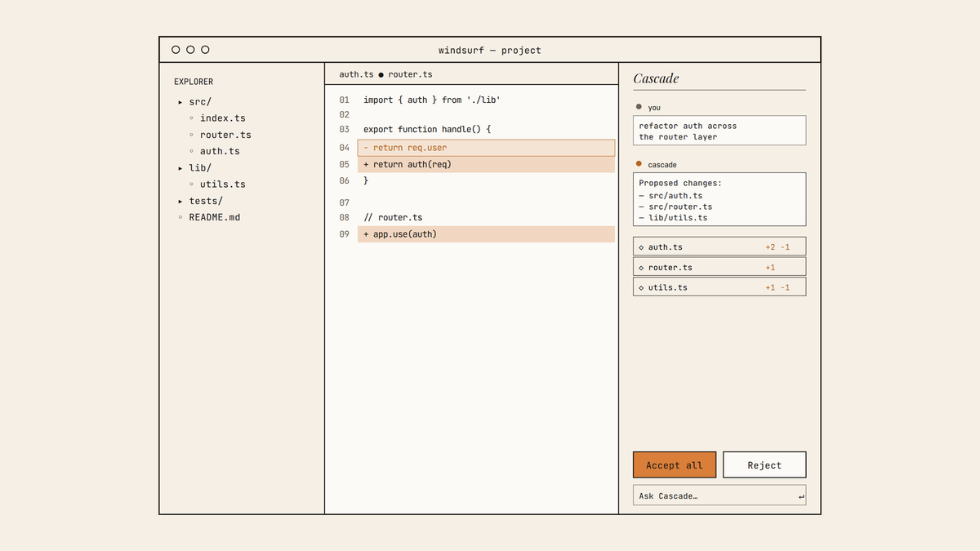Viewport: 980px width, 551px height.
Task: Click the removed line '- return req.user'
Action: click(x=486, y=148)
